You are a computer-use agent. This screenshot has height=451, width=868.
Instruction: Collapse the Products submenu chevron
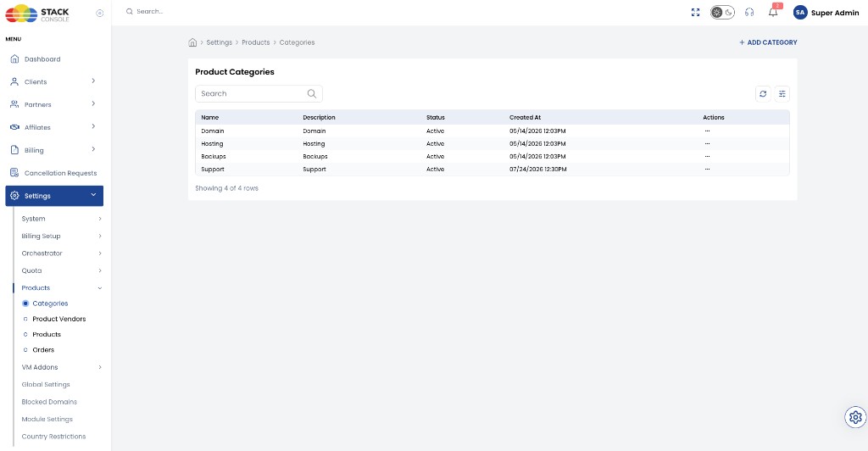point(100,288)
